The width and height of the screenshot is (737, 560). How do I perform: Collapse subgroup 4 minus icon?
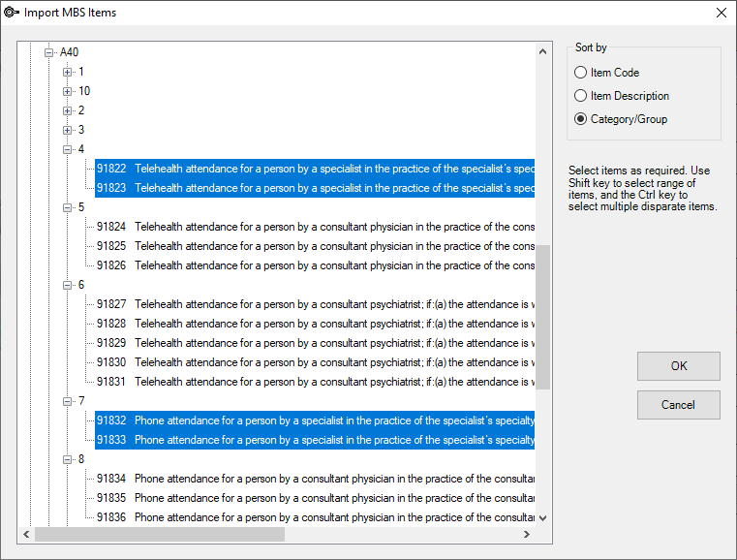click(67, 149)
